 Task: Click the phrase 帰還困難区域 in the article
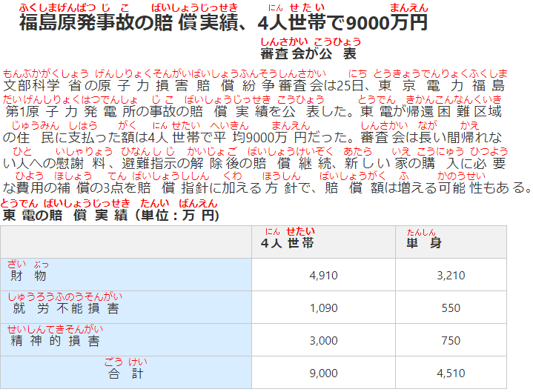(454, 111)
